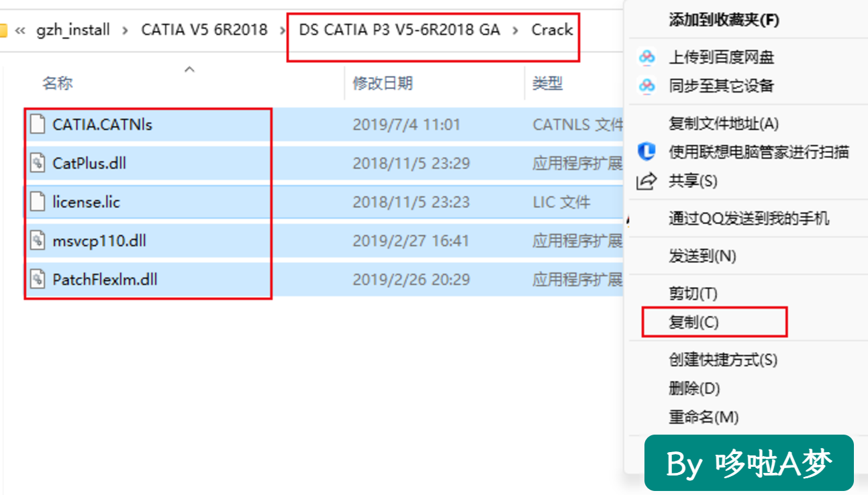Click the msvcp110.dll file icon
The height and width of the screenshot is (495, 868).
click(x=38, y=241)
